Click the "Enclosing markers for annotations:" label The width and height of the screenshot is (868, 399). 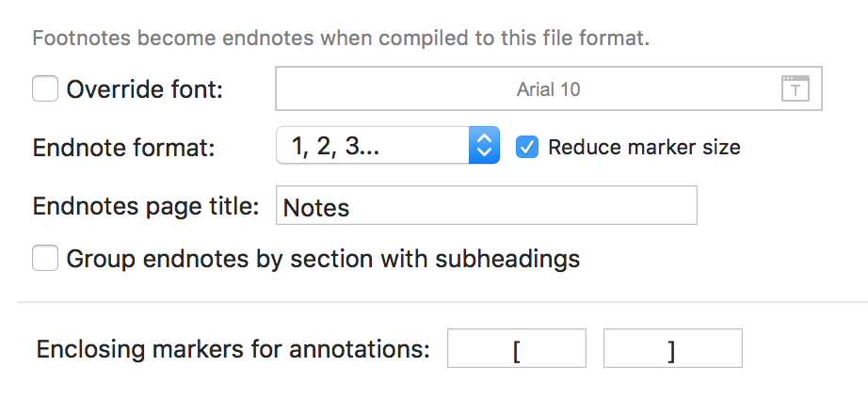233,349
